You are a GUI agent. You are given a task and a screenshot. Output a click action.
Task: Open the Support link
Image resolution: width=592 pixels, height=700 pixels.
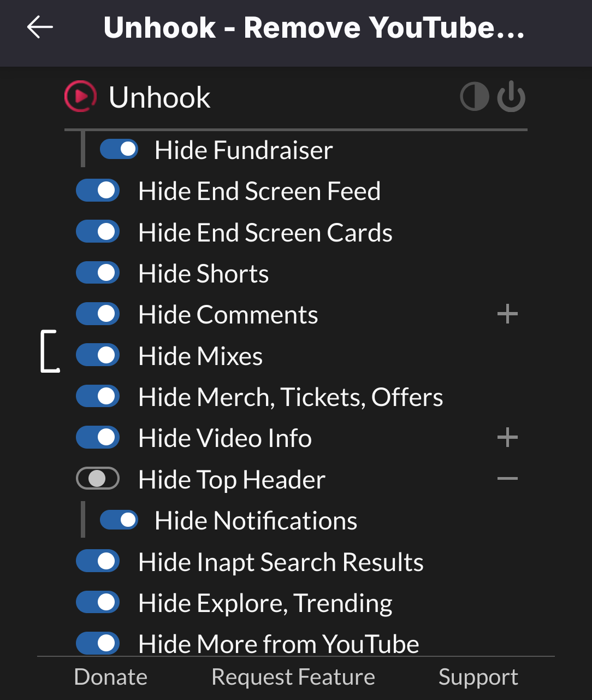tap(478, 678)
